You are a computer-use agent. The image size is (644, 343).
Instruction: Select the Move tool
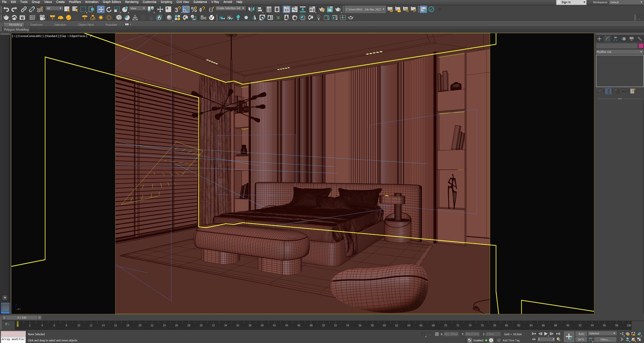101,9
